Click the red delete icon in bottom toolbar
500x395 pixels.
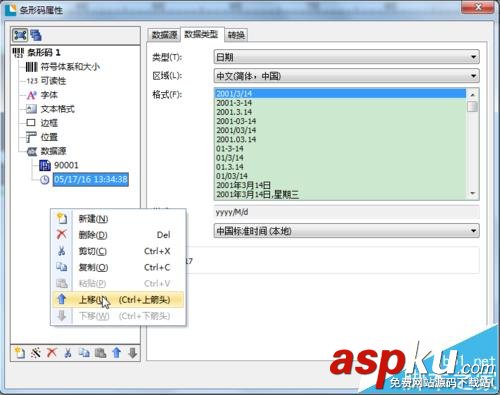[52, 352]
